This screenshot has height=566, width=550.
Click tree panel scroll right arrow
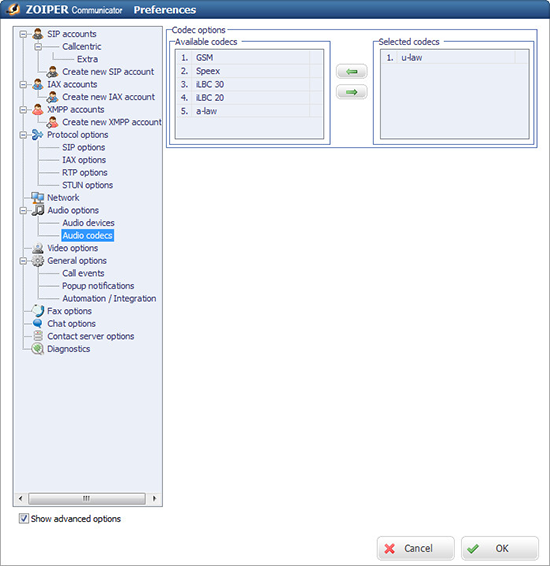click(x=154, y=498)
